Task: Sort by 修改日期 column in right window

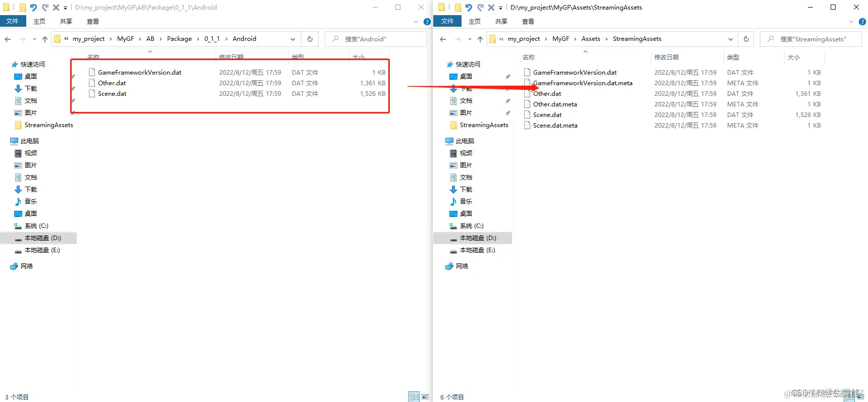Action: (x=667, y=57)
